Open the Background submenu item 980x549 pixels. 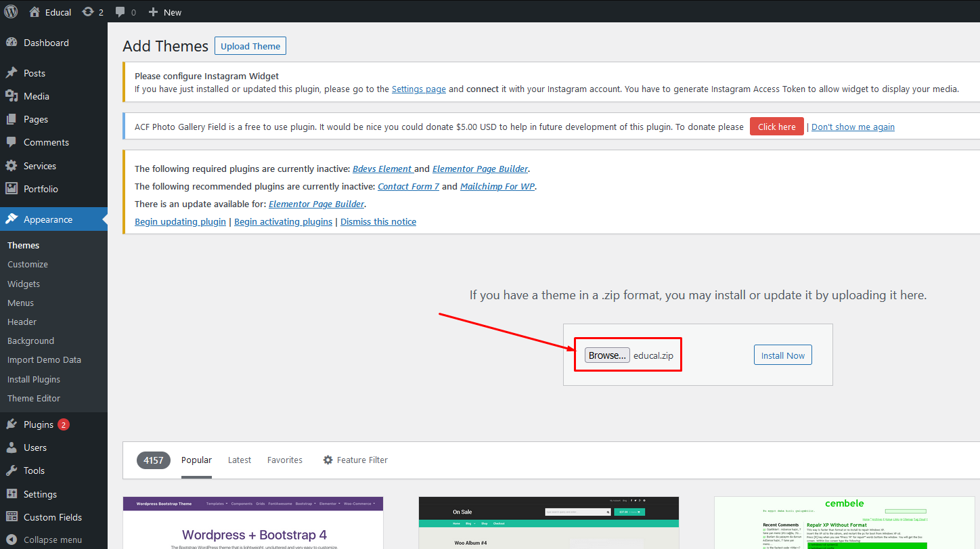pos(30,341)
